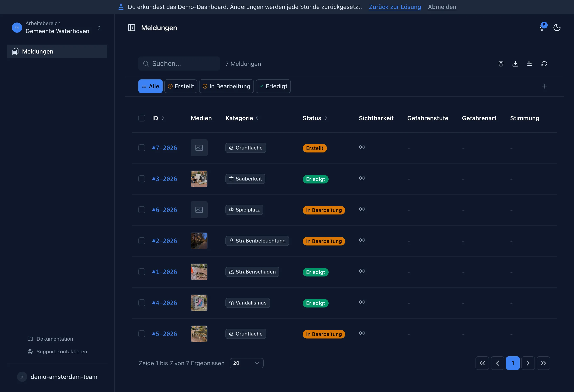Select checkbox for report #3-2026
The width and height of the screenshot is (574, 392).
pyautogui.click(x=142, y=179)
